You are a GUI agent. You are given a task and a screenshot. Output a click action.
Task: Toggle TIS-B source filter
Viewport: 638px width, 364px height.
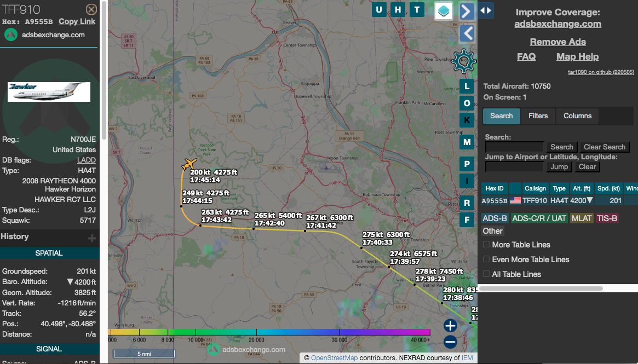(607, 218)
